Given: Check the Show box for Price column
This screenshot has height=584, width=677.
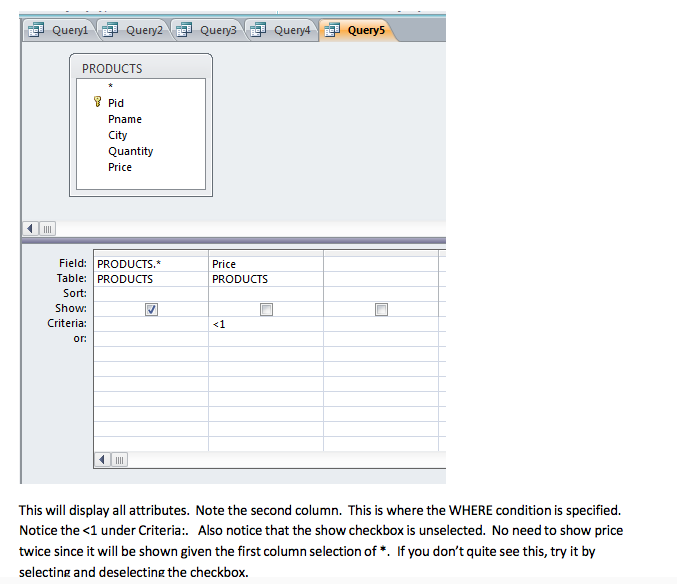Looking at the screenshot, I should tap(266, 309).
